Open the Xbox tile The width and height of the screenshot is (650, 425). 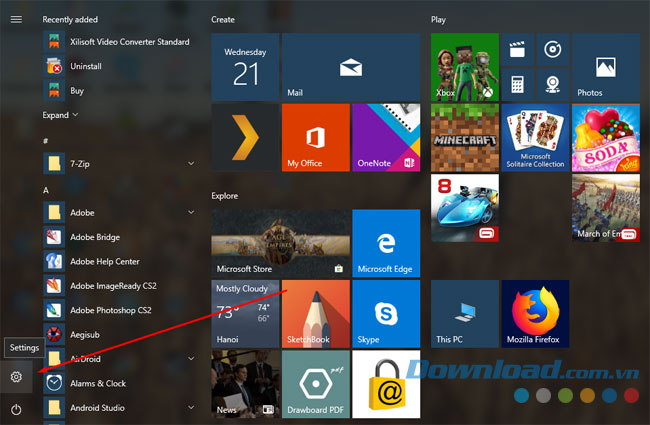(464, 67)
